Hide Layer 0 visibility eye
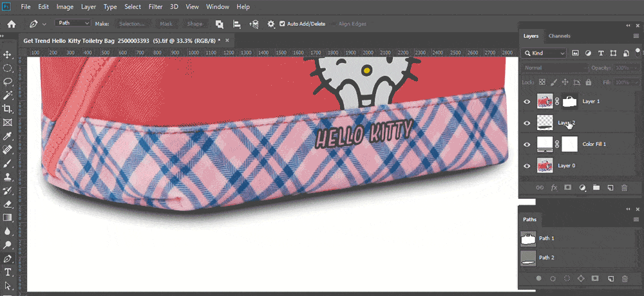This screenshot has height=296, width=644. point(527,165)
